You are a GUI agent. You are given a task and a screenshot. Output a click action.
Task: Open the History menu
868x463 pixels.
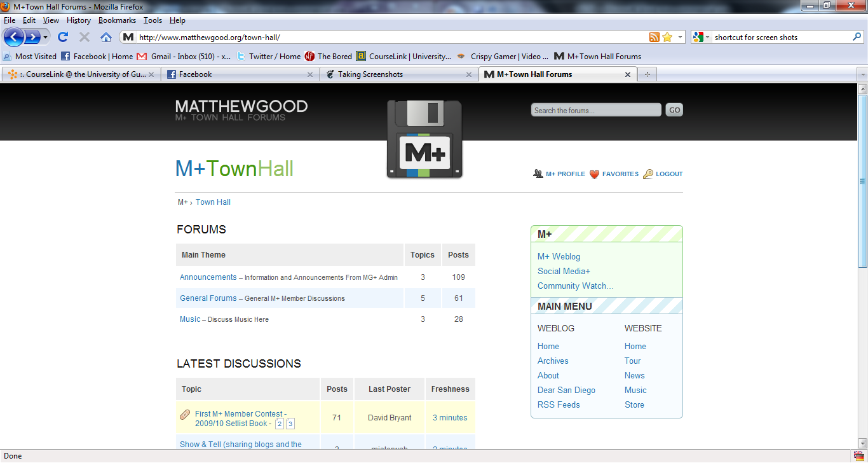click(x=79, y=20)
